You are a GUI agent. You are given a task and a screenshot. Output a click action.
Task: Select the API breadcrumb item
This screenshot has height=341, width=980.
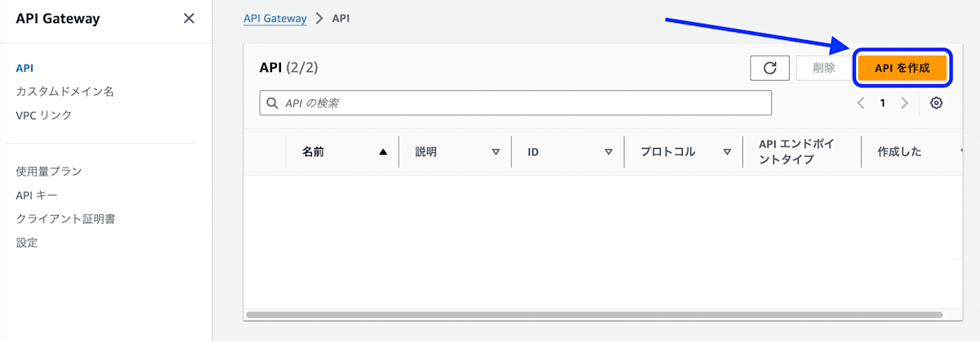[x=341, y=18]
